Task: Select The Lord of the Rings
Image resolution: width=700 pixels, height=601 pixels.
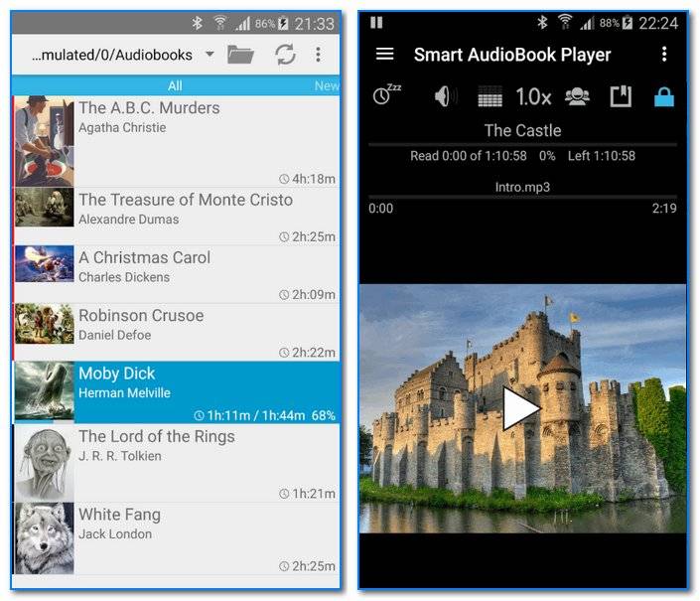Action: (x=176, y=463)
